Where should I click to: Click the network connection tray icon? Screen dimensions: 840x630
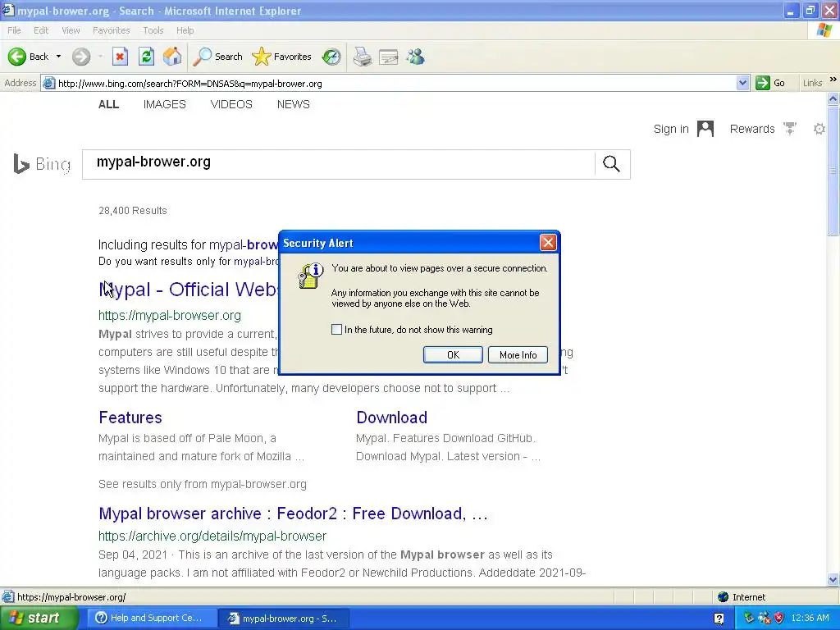[x=765, y=619]
